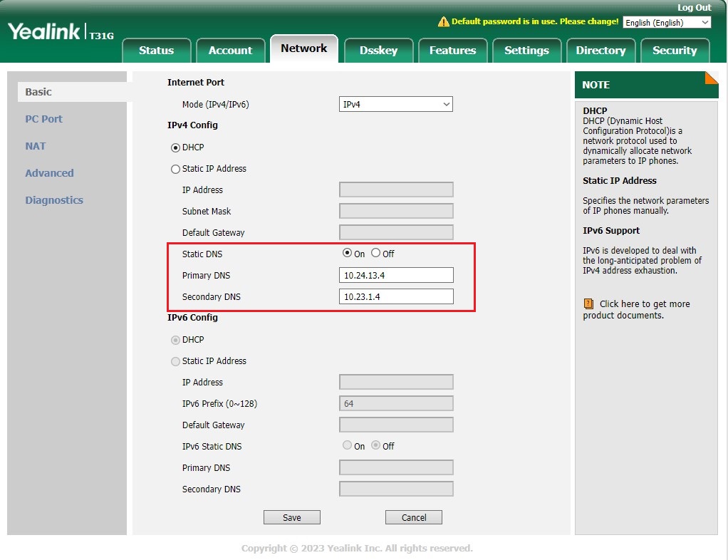Open PC Port in the sidebar
This screenshot has width=728, height=560.
pyautogui.click(x=44, y=119)
